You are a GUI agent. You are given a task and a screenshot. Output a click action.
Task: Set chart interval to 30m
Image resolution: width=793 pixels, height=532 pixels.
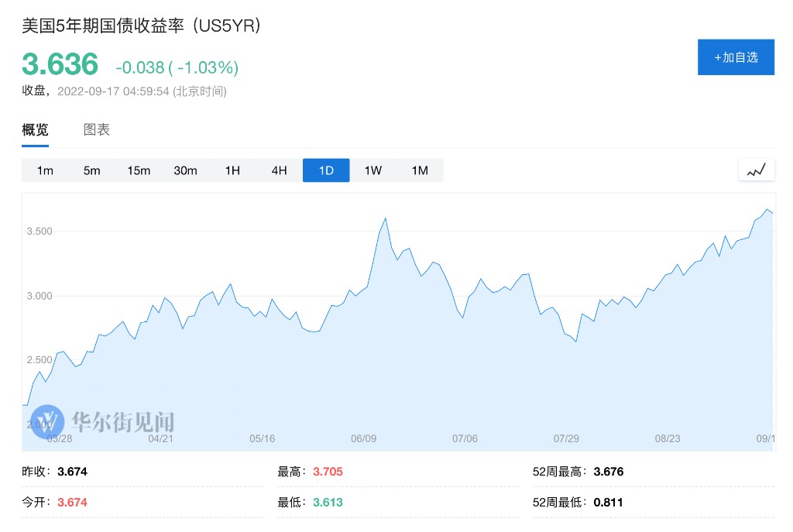(x=186, y=170)
